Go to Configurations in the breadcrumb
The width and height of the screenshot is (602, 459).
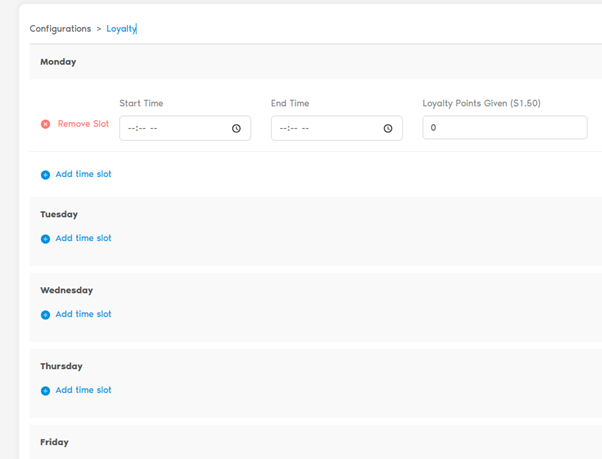(61, 29)
